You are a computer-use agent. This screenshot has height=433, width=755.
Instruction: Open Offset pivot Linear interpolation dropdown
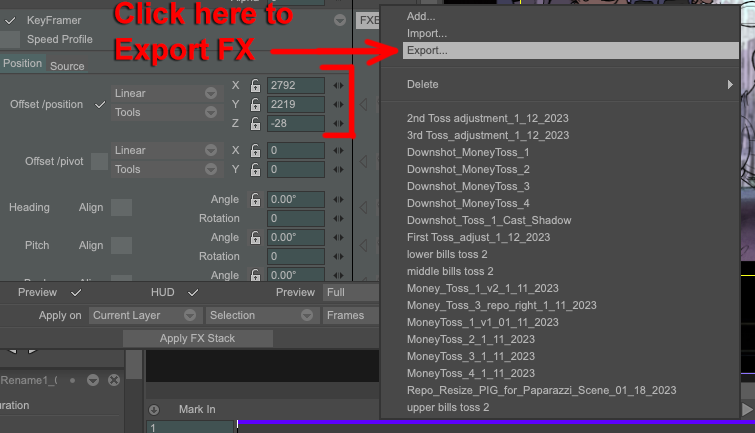pyautogui.click(x=167, y=150)
